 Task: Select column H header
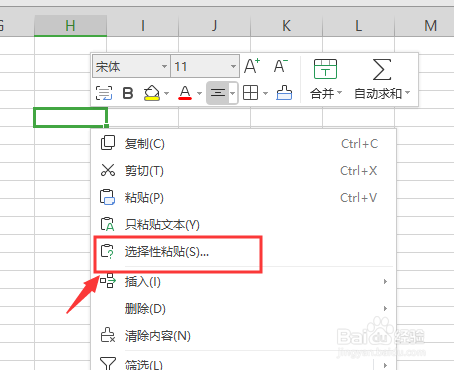pyautogui.click(x=70, y=25)
